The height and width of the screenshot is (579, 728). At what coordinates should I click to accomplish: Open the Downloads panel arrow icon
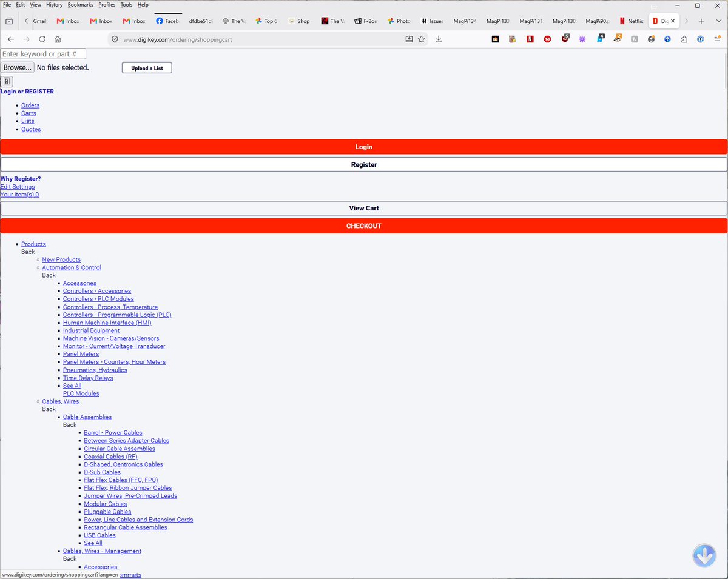(x=439, y=39)
